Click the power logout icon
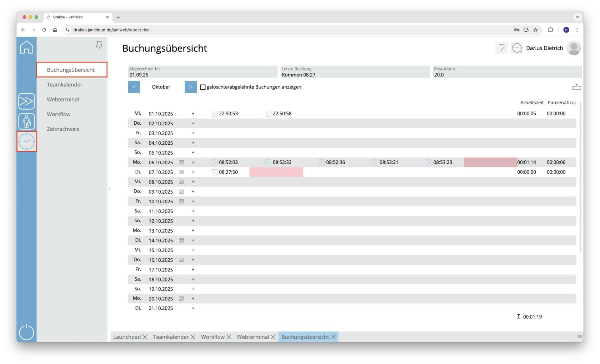 pos(26,332)
